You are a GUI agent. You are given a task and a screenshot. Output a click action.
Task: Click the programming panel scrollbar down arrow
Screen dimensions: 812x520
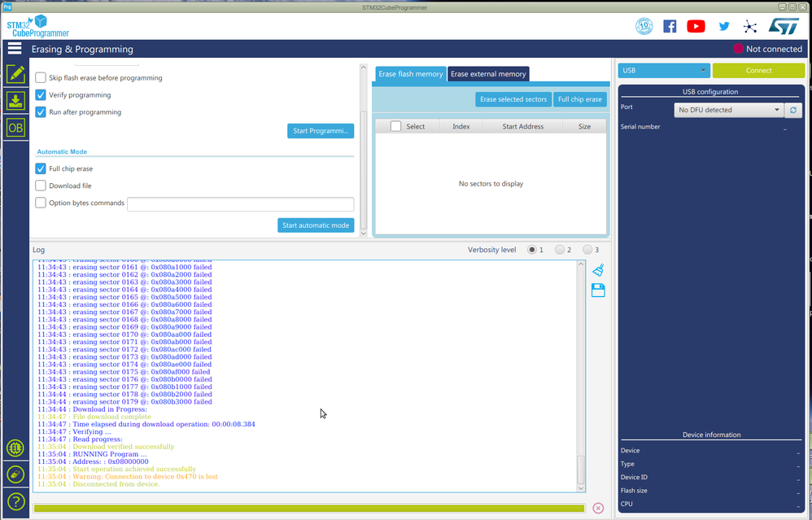[x=364, y=234]
